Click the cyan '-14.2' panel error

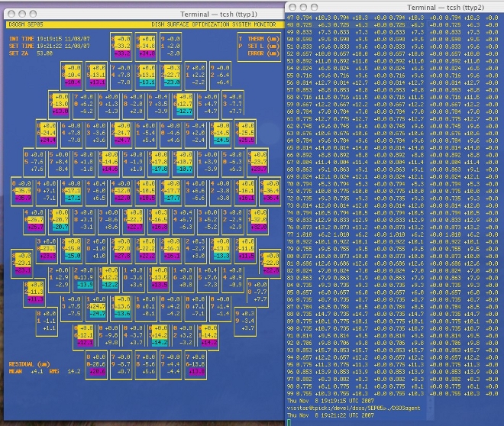tap(160, 343)
